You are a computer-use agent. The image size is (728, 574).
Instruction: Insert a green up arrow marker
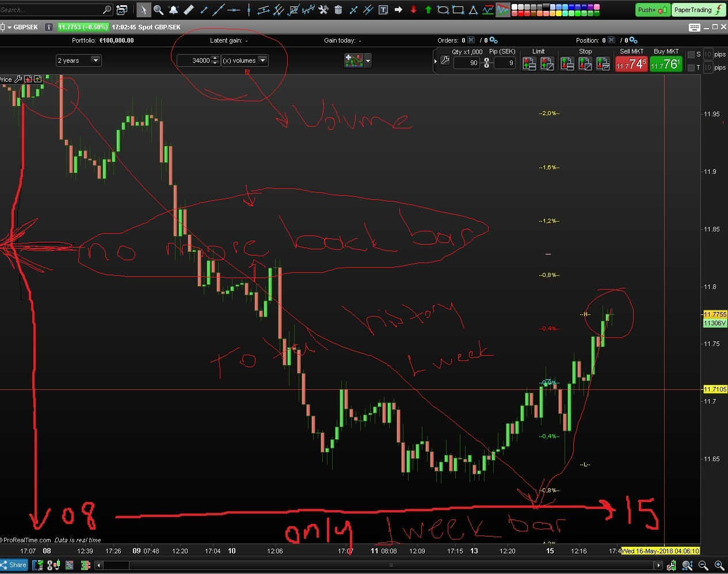428,10
